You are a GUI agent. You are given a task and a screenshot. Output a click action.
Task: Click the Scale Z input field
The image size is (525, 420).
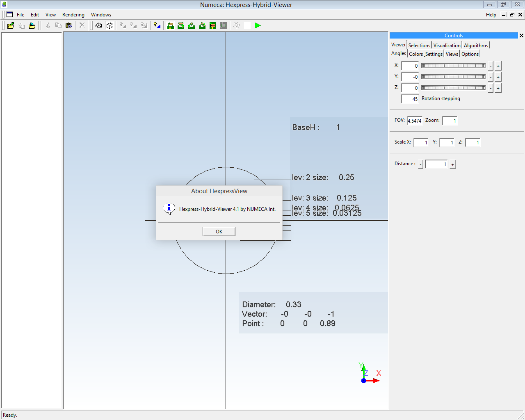(472, 142)
